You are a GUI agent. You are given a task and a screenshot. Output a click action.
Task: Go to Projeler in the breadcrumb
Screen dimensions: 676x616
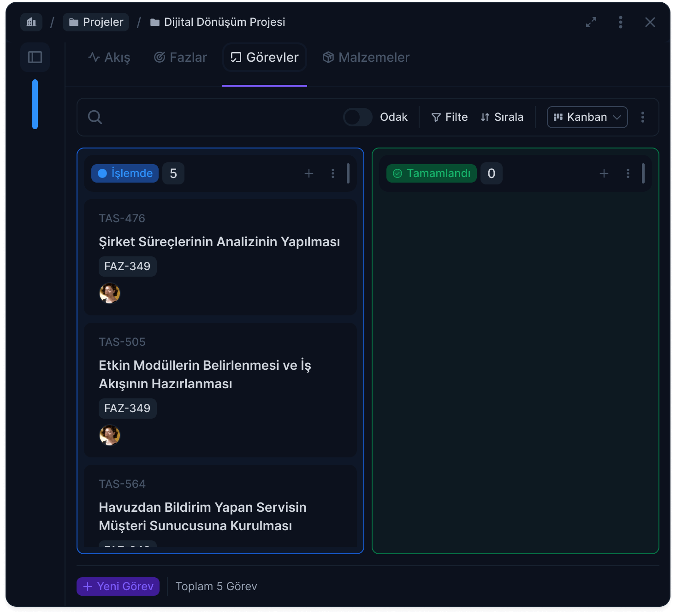96,22
